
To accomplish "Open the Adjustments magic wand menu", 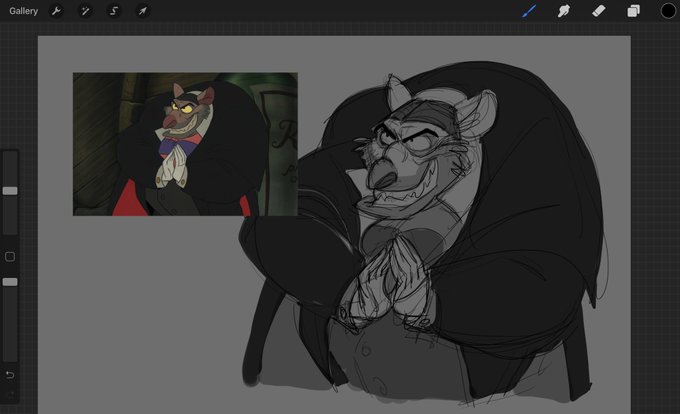I will [x=85, y=11].
